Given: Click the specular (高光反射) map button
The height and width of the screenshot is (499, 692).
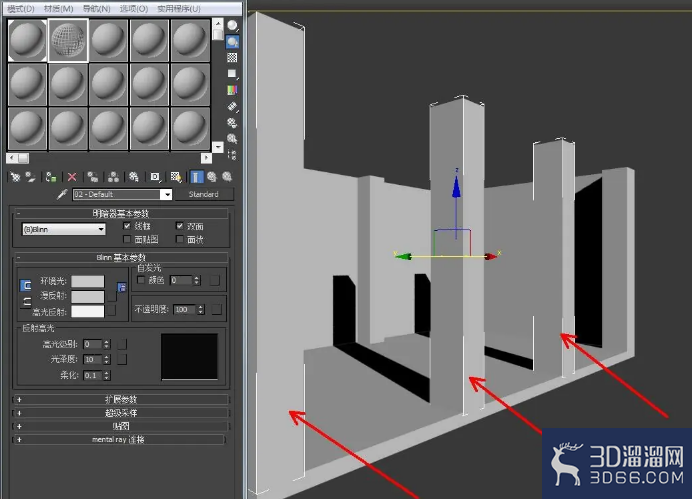Looking at the screenshot, I should [112, 311].
